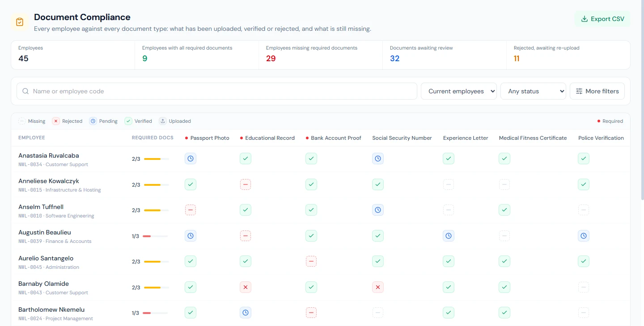Open Augustin Beaulieu's pending Police Verification
Image resolution: width=644 pixels, height=326 pixels.
click(584, 236)
